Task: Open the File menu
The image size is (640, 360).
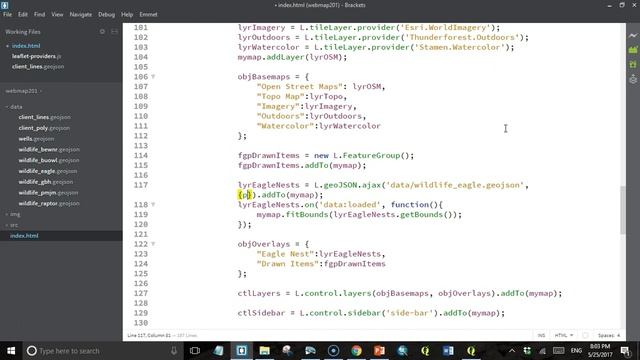Action: coord(7,14)
